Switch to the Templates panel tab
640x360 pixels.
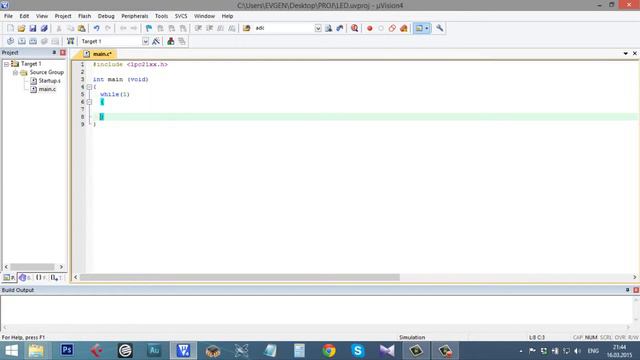pos(56,278)
